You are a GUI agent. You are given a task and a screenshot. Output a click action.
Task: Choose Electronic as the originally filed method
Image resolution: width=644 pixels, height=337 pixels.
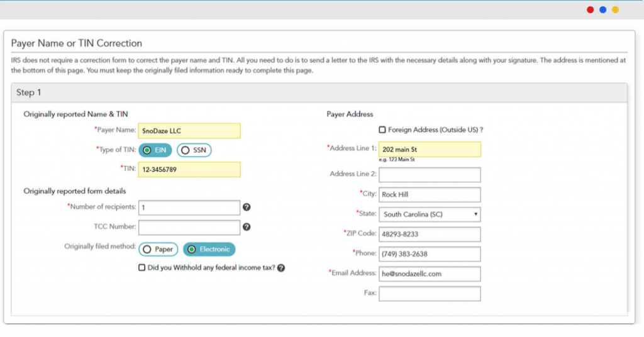(209, 249)
